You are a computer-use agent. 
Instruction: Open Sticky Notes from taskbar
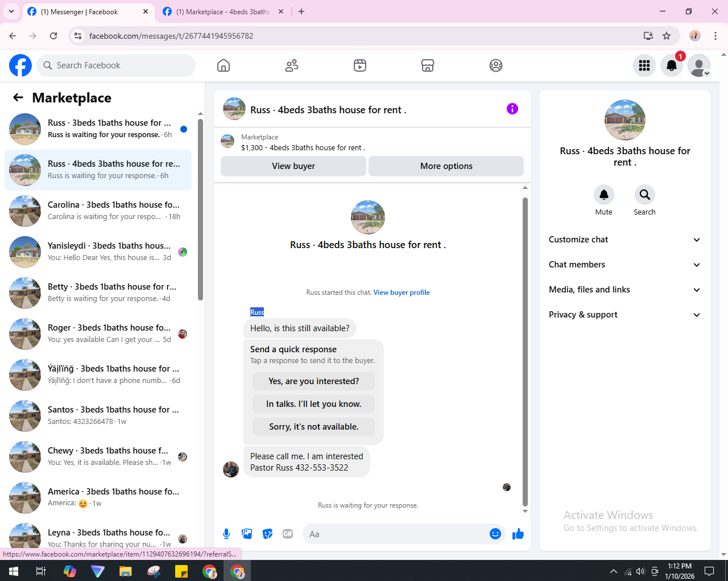[x=181, y=571]
